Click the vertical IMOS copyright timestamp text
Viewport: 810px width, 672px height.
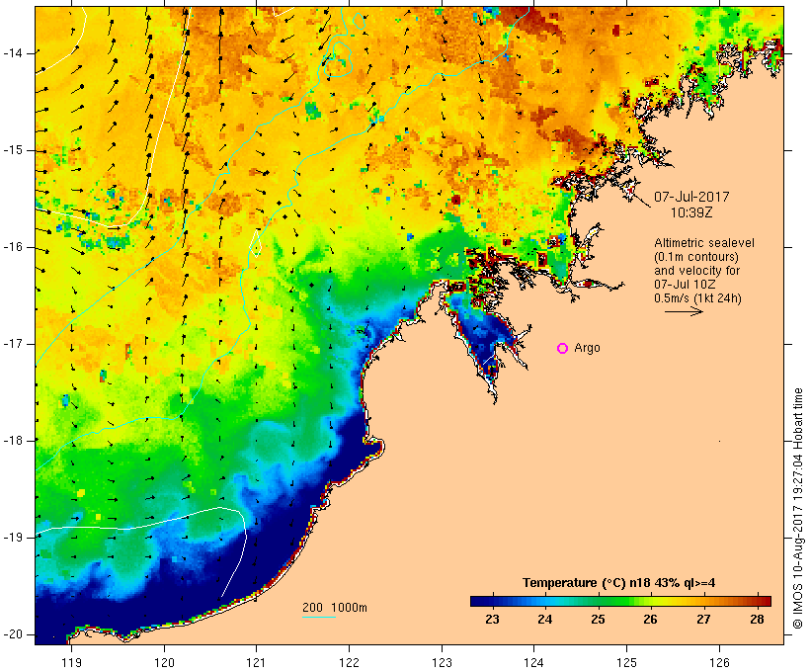[798, 509]
